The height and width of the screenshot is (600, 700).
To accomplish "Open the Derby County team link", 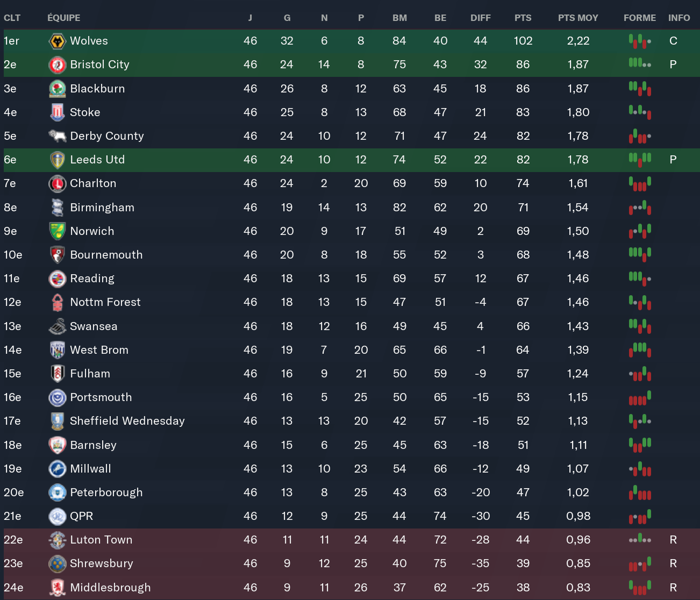I will (106, 136).
